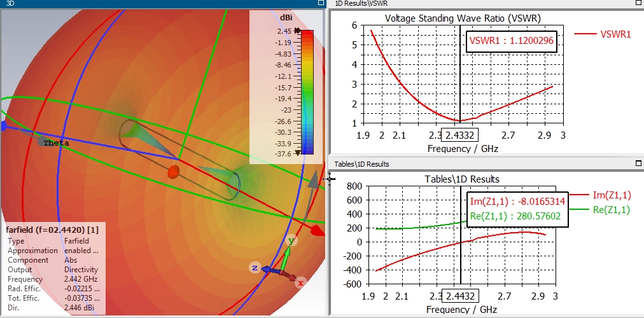
Task: Click the Output Directivity info row
Action: click(53, 270)
